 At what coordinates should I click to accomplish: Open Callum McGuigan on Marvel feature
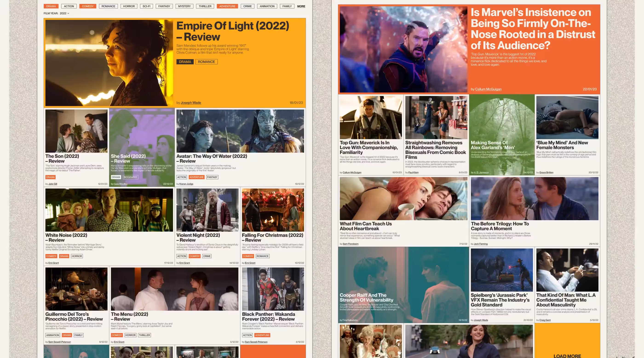(488, 89)
